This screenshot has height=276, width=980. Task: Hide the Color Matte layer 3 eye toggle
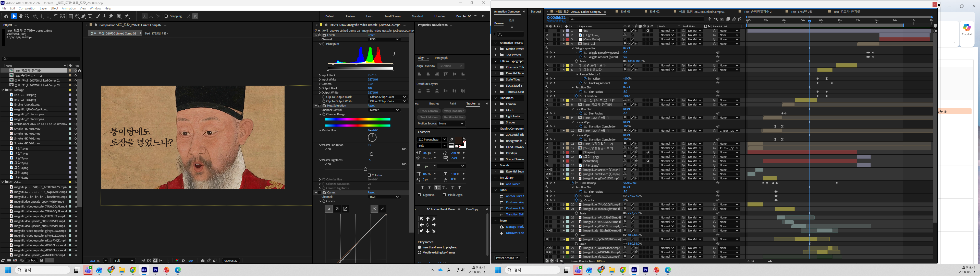[547, 39]
